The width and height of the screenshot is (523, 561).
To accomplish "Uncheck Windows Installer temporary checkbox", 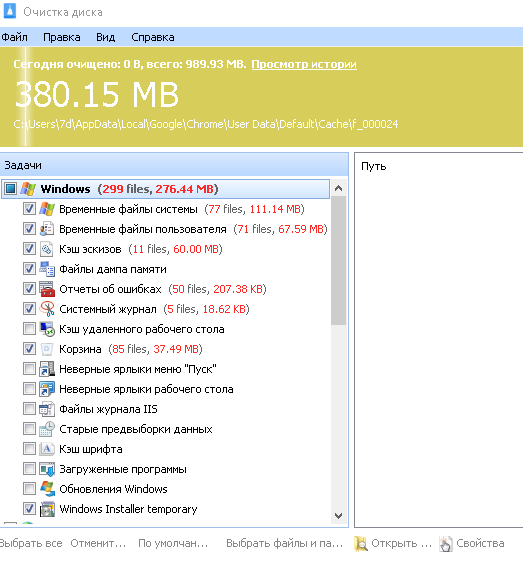I will [x=29, y=509].
